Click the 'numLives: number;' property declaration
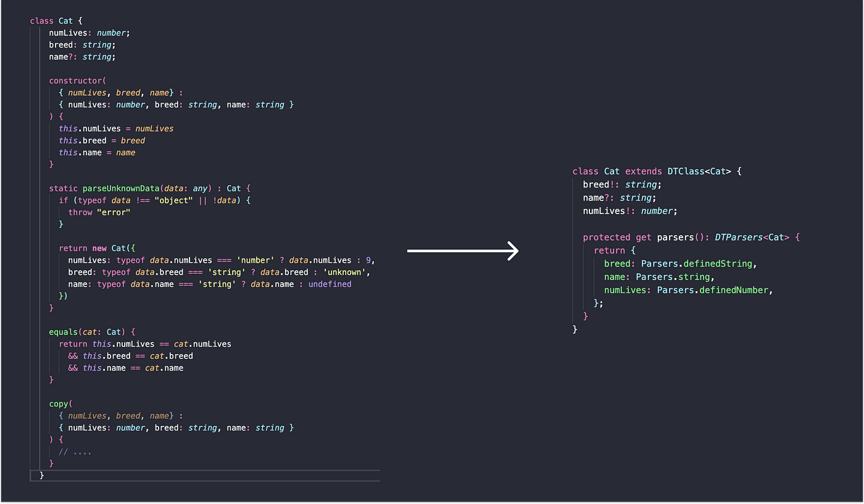The image size is (864, 504). [89, 33]
